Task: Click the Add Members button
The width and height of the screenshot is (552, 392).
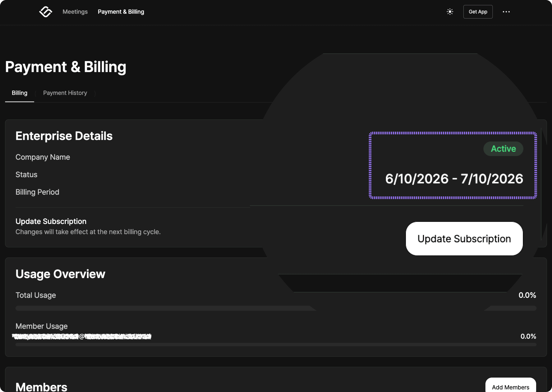Action: click(x=510, y=385)
